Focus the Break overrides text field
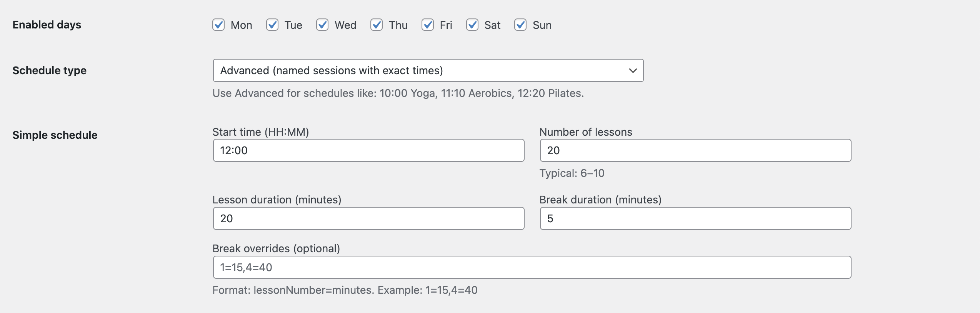 532,267
